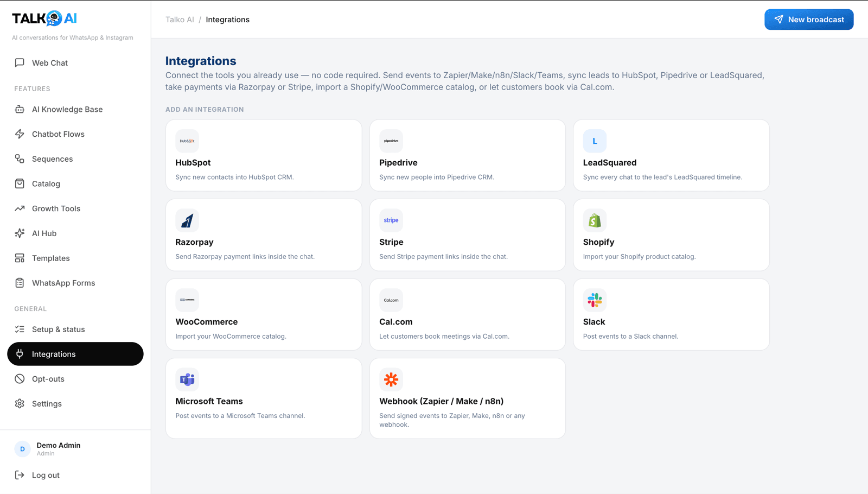
Task: Click the HubSpot card title
Action: tap(193, 162)
